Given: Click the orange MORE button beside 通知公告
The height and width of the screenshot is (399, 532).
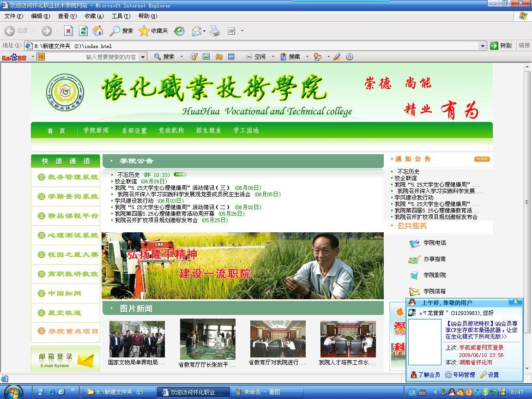Looking at the screenshot, I should pos(482,159).
